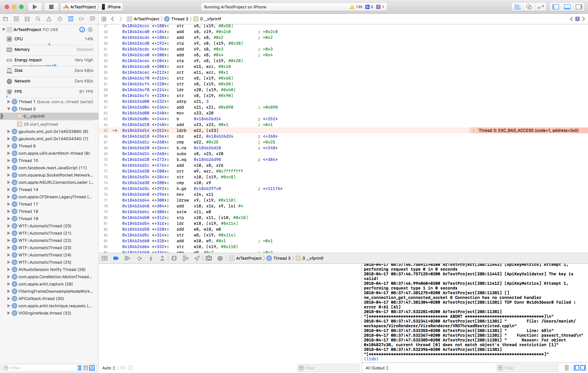Open the Auto variables scope dropdown
Viewport: 588px width, 373px height.
(x=108, y=368)
